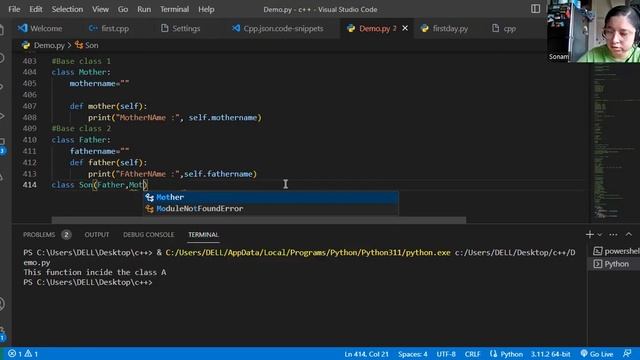The image size is (640, 360).
Task: Open the Terminal menu
Action: (174, 9)
